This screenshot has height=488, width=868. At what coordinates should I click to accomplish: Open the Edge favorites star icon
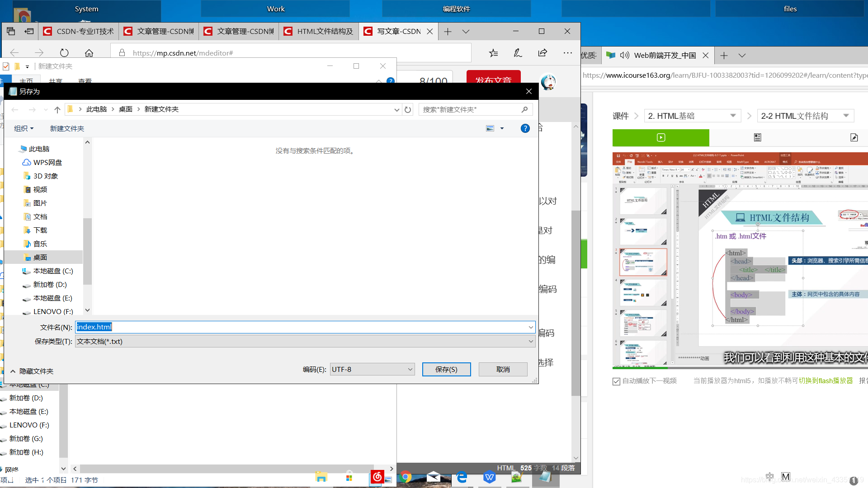pyautogui.click(x=494, y=53)
